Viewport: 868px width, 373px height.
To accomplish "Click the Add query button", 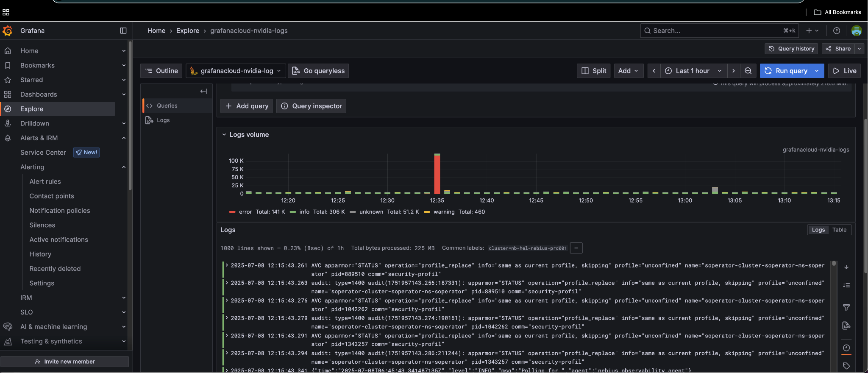I will pos(247,106).
